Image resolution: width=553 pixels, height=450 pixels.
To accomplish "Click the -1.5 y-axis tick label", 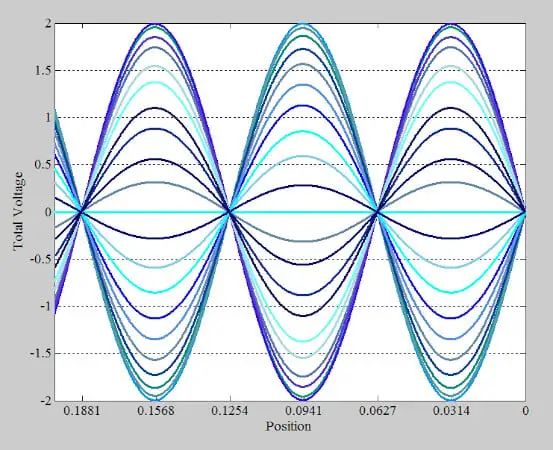I will tap(41, 353).
